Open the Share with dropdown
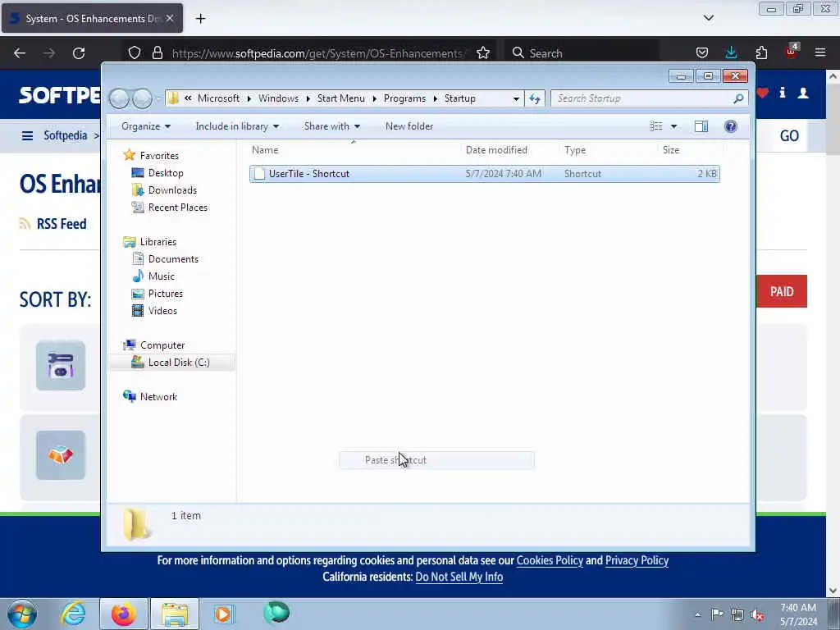Viewport: 840px width, 630px height. [x=331, y=126]
